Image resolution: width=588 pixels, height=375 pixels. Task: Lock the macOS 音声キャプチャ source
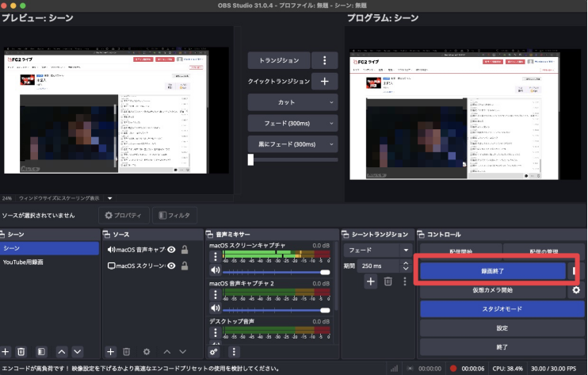point(185,250)
